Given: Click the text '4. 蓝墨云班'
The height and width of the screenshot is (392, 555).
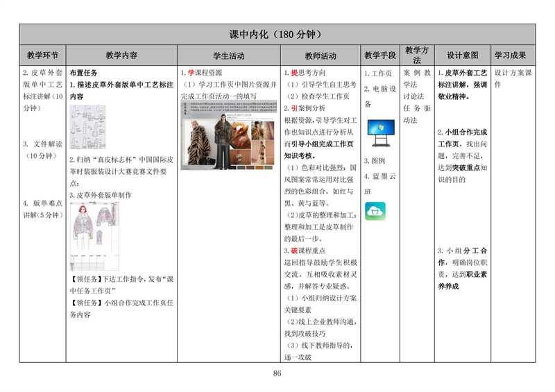Looking at the screenshot, I should click(380, 184).
